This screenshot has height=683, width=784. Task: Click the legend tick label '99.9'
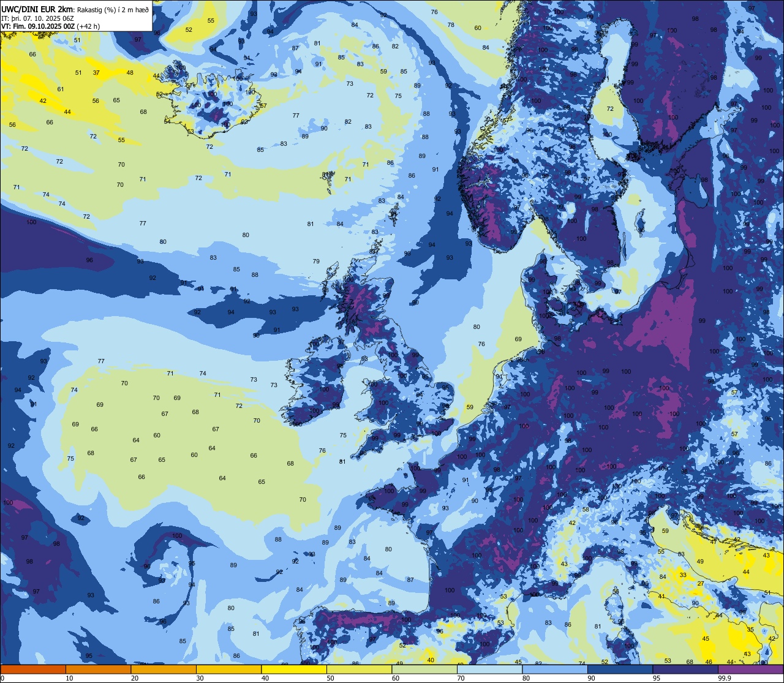725,678
